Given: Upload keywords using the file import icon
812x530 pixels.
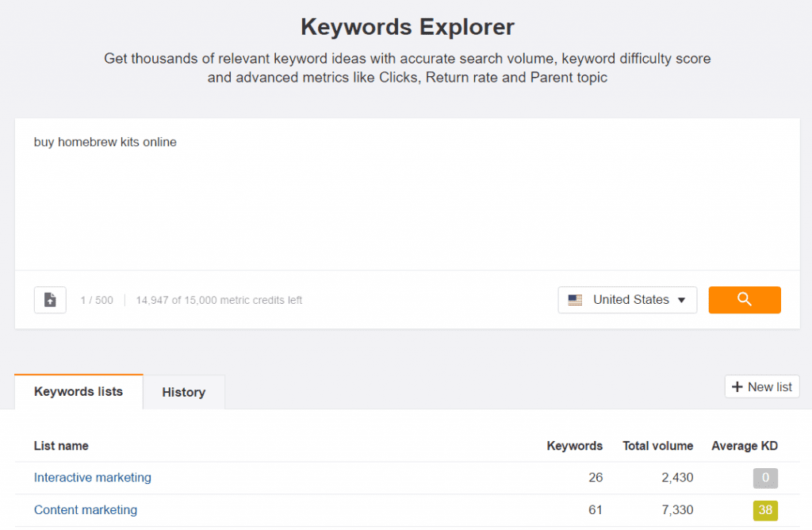Looking at the screenshot, I should [x=49, y=300].
